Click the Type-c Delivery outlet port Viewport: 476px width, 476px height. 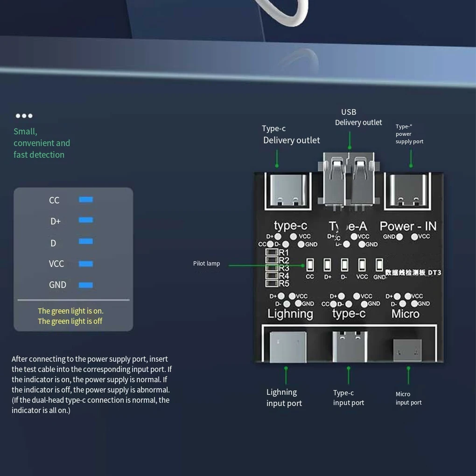(288, 191)
